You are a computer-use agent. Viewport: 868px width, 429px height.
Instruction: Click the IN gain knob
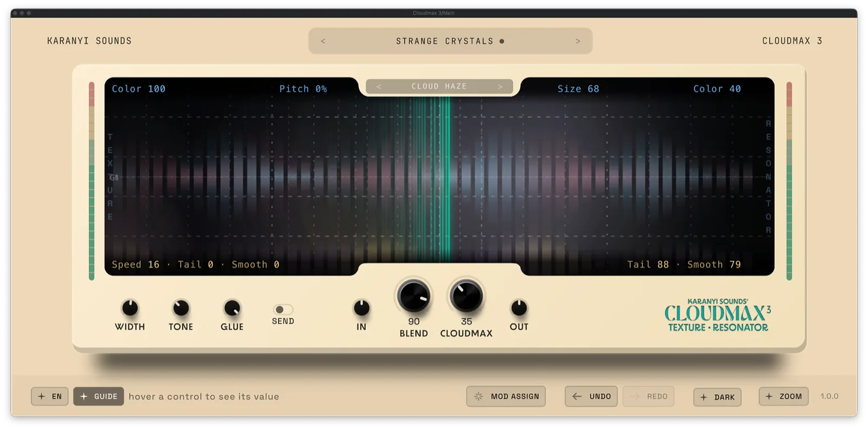(x=361, y=308)
